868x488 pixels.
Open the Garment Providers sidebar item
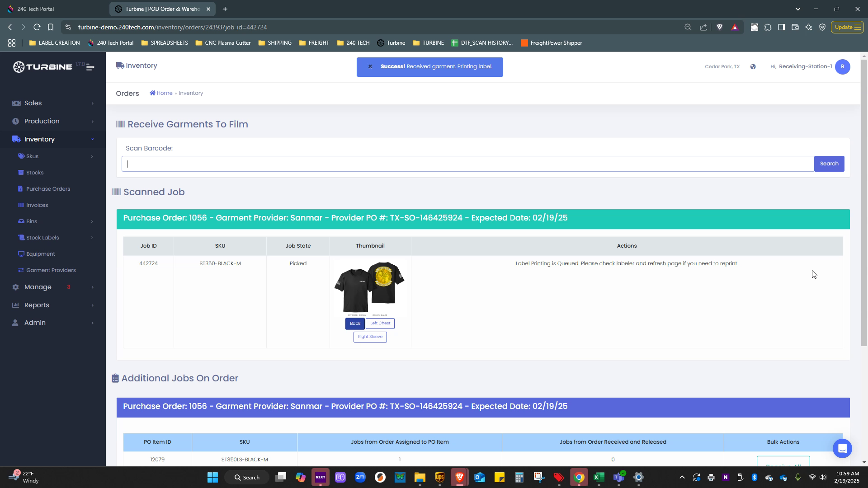(51, 270)
